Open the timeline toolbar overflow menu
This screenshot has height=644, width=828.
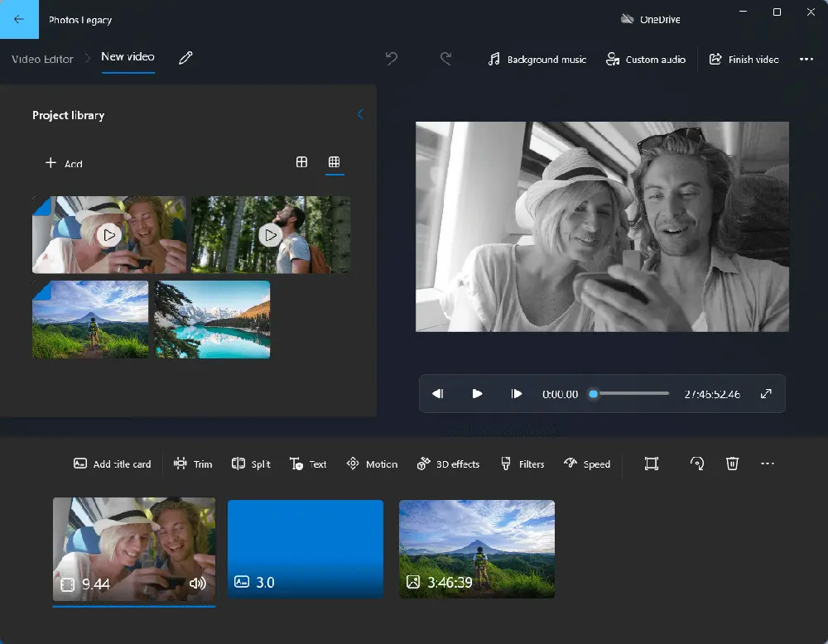coord(768,464)
